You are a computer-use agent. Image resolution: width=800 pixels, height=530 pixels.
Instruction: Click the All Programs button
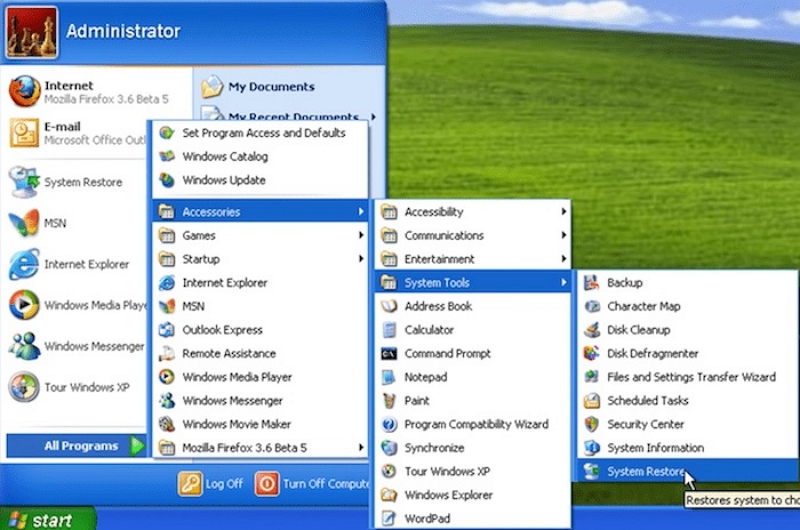(77, 446)
